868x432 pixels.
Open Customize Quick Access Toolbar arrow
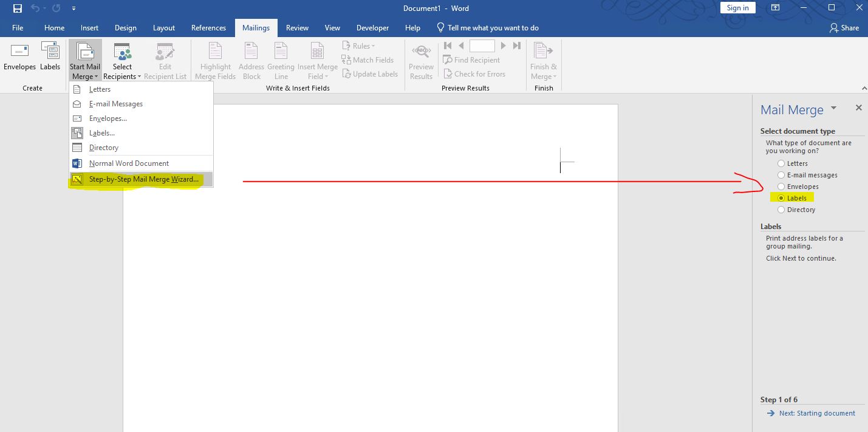(x=73, y=9)
